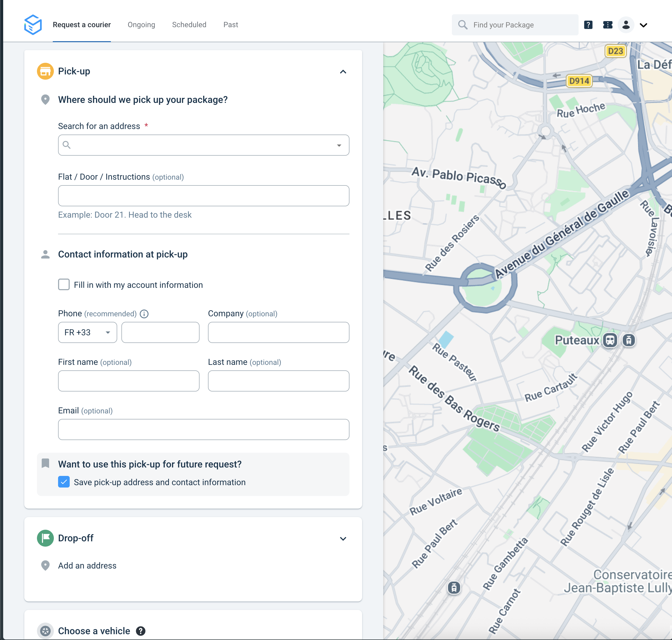The image size is (672, 640).
Task: Click the Choose a vehicle heading
Action: pos(94,631)
